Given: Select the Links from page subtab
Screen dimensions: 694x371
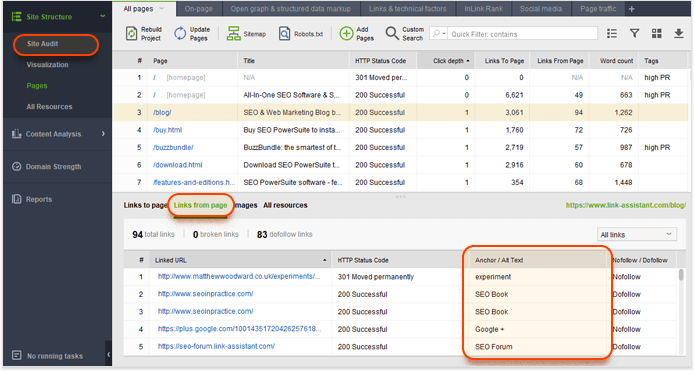Looking at the screenshot, I should 200,205.
